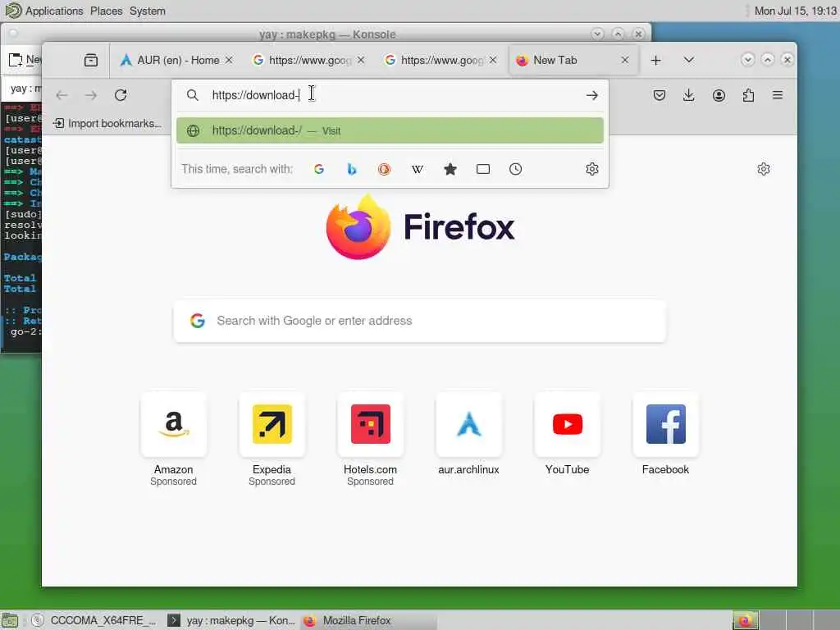Close the second Google tab
The width and height of the screenshot is (840, 630).
[x=493, y=60]
